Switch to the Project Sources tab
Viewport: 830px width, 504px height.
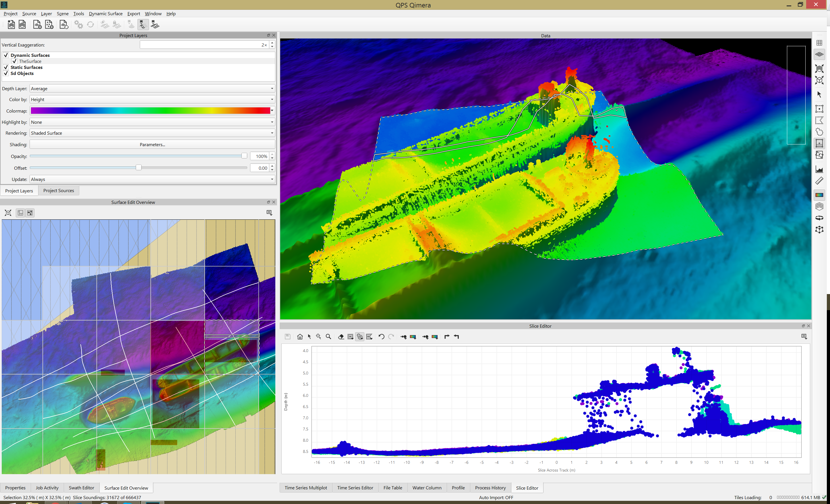(x=59, y=191)
